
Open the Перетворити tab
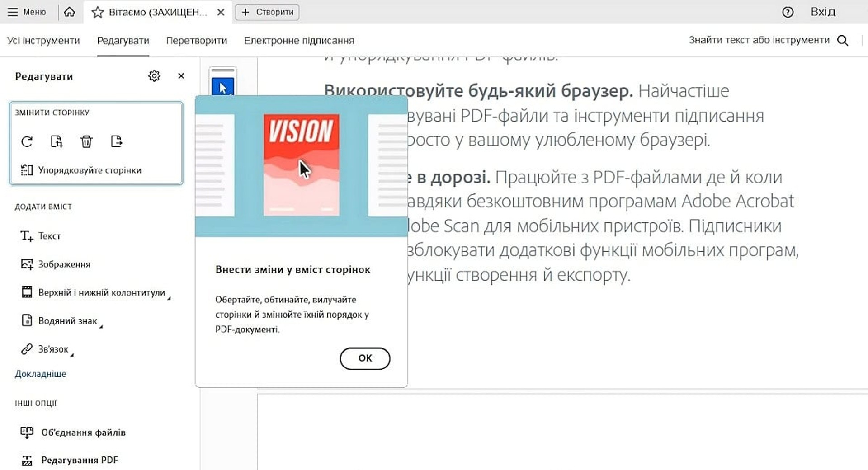(197, 40)
